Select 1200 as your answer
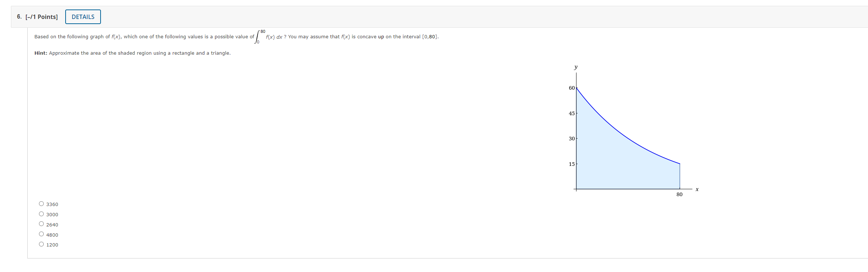 click(x=42, y=244)
